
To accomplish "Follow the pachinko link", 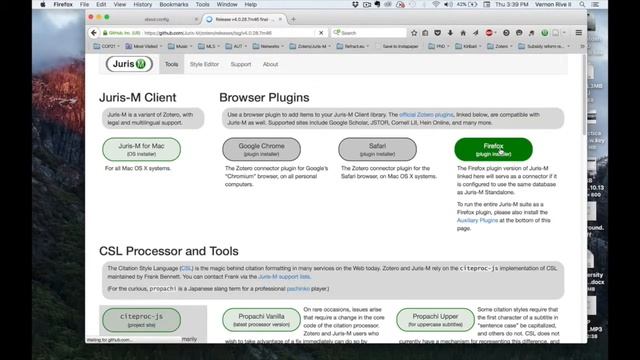I will pyautogui.click(x=298, y=289).
